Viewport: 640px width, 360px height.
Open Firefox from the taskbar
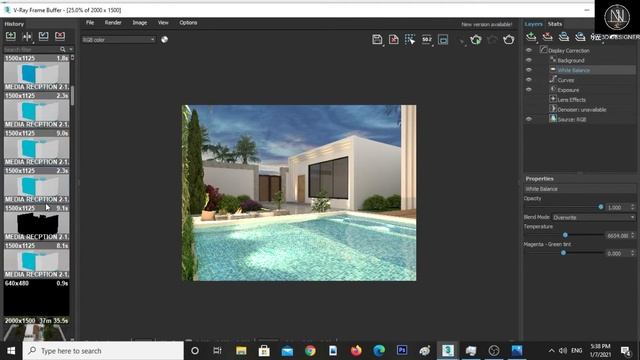pyautogui.click(x=356, y=351)
